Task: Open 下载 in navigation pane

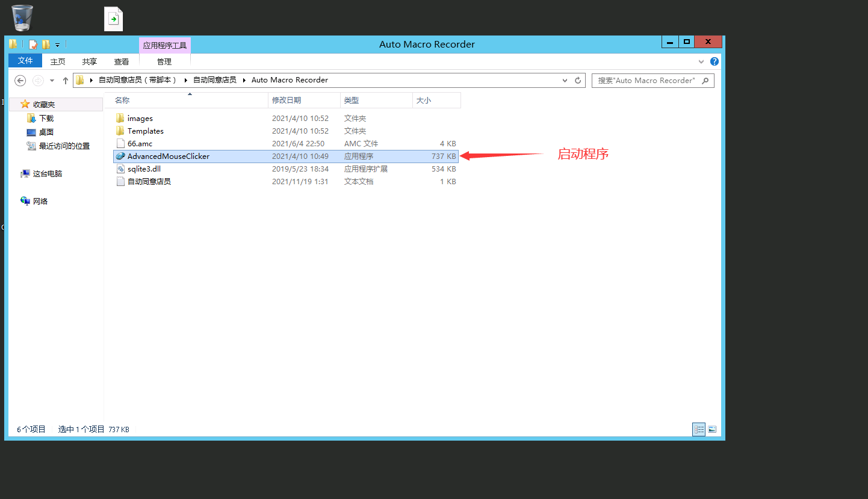Action: [x=46, y=118]
